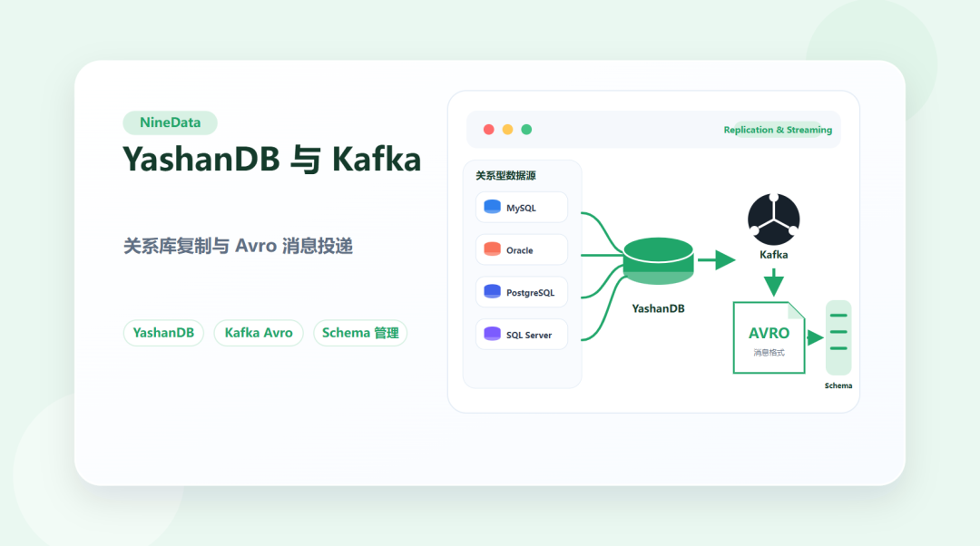Click the green window dot

tap(526, 130)
